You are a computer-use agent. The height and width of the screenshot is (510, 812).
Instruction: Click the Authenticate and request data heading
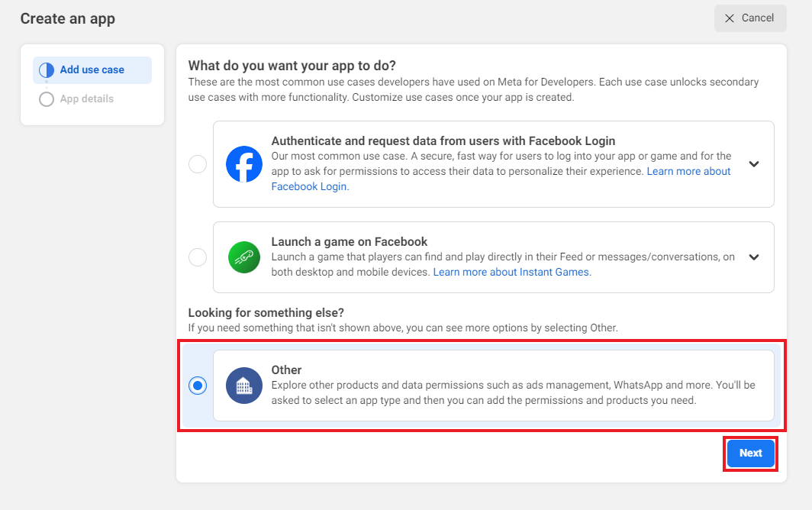pyautogui.click(x=443, y=141)
